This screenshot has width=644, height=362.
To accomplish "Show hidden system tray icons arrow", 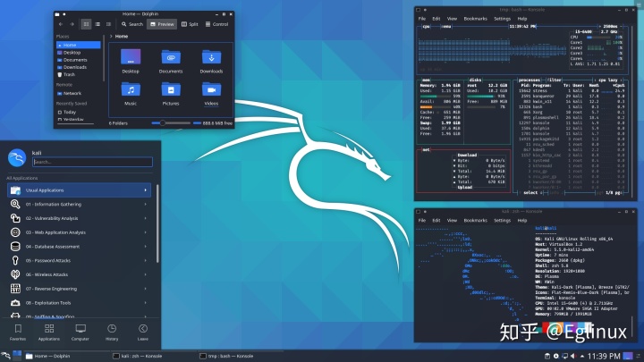I will click(582, 357).
